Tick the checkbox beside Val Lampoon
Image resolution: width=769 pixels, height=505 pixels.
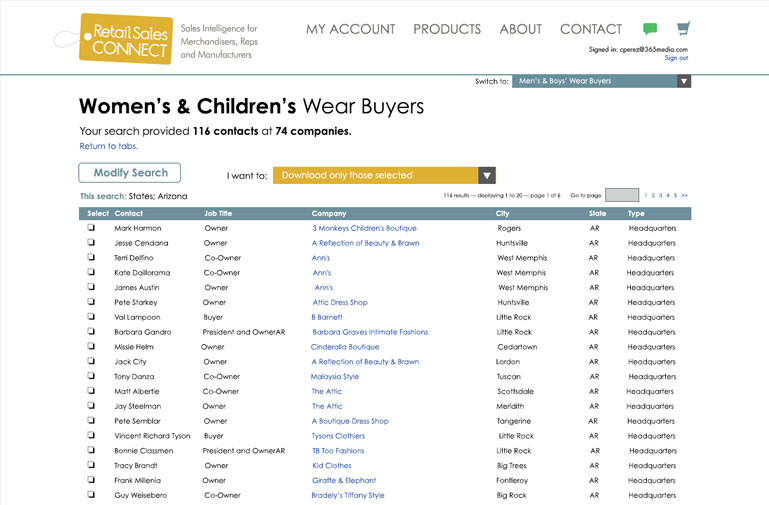coord(91,317)
